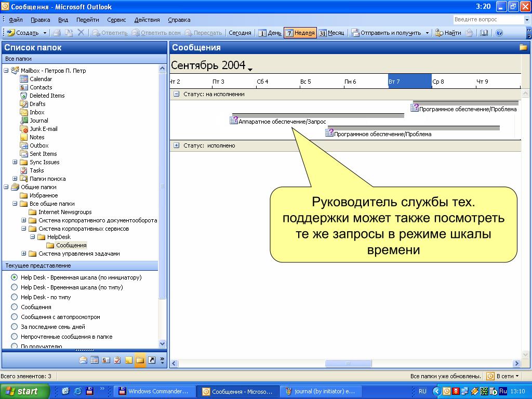Select Help Desk - по типу view
Viewport: 532px width, 399px height.
pyautogui.click(x=14, y=297)
